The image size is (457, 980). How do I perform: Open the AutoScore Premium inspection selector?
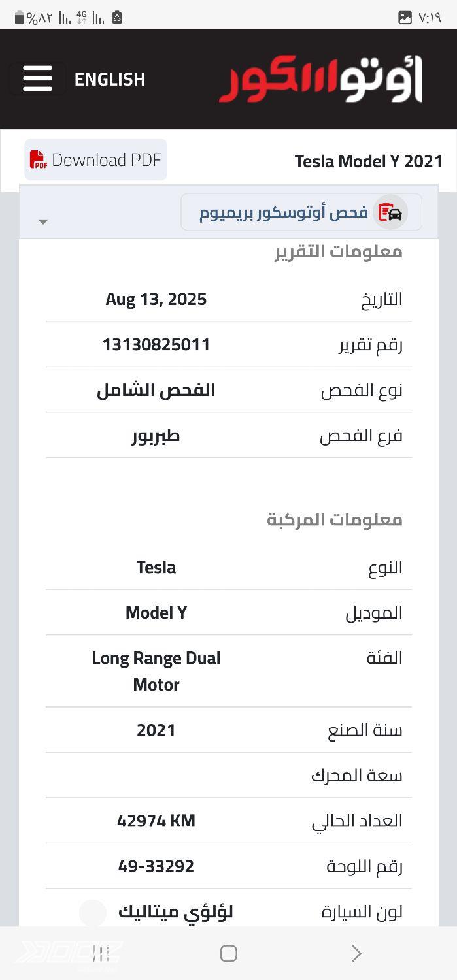point(301,212)
